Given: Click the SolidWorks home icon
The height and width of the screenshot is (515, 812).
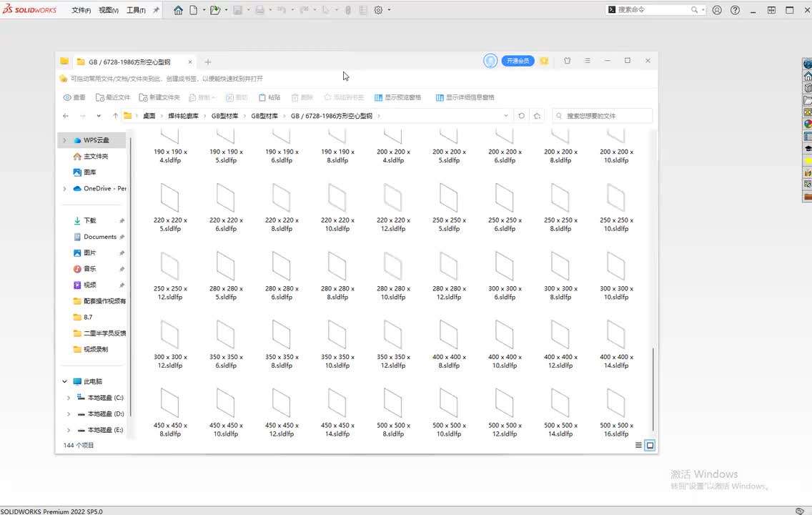Looking at the screenshot, I should [178, 10].
